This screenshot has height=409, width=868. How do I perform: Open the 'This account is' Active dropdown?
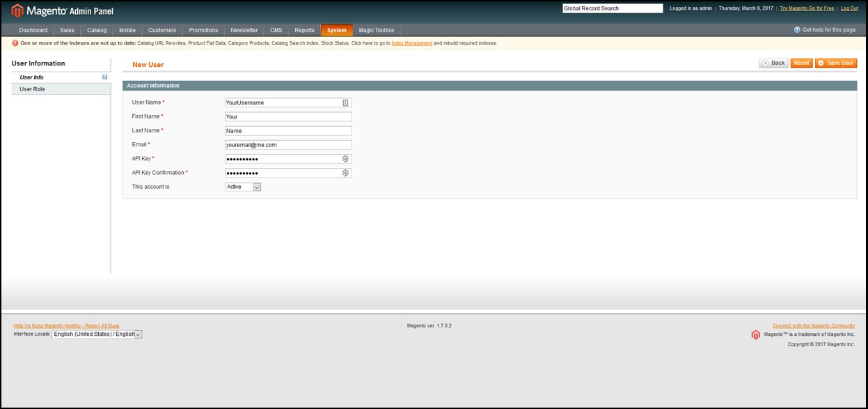pyautogui.click(x=243, y=187)
